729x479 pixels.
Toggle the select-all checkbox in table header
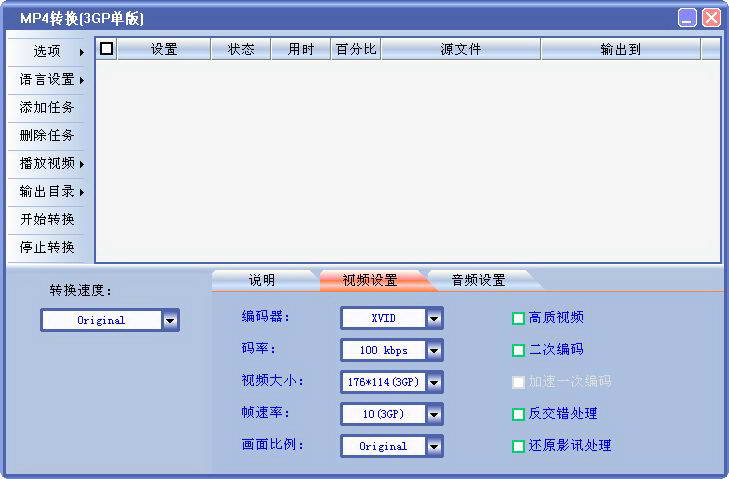point(106,48)
